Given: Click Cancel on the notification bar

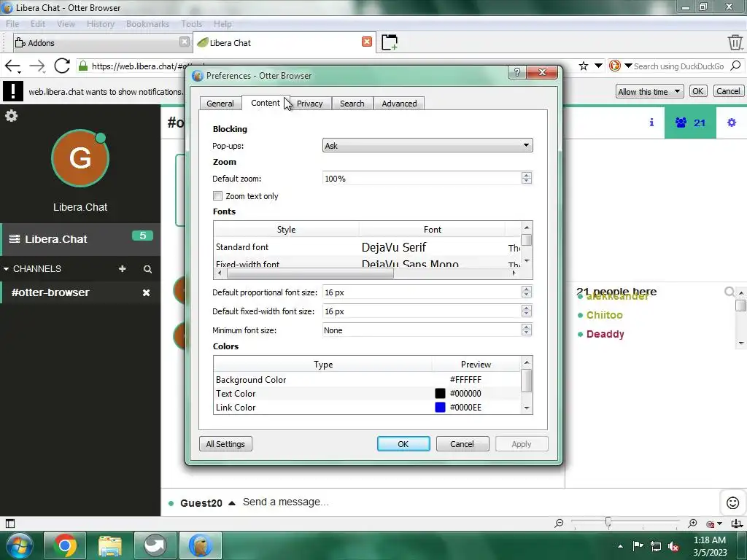Looking at the screenshot, I should point(728,91).
